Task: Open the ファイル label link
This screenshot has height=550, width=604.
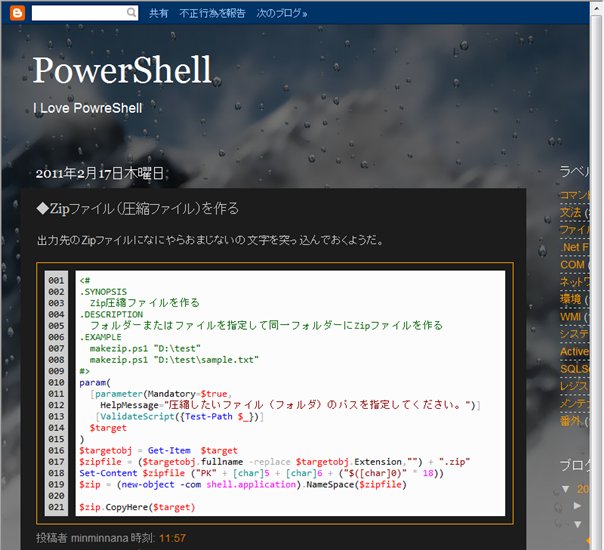Action: point(574,230)
